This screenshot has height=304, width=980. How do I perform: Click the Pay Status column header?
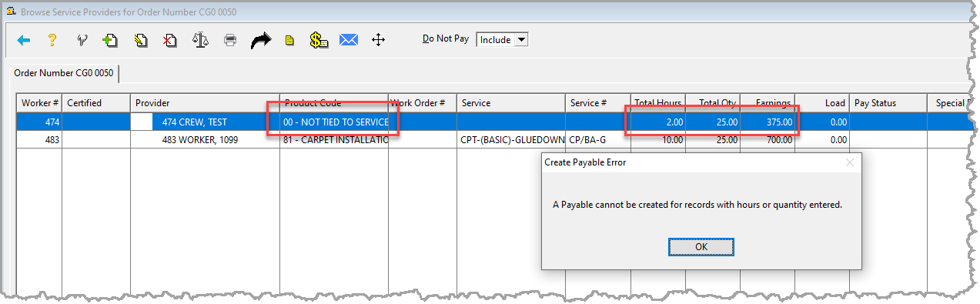[888, 103]
